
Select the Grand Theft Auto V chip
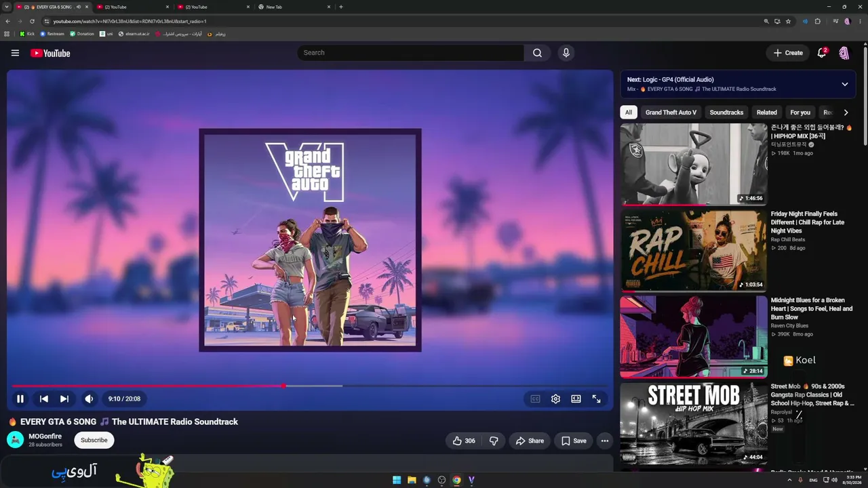(671, 113)
